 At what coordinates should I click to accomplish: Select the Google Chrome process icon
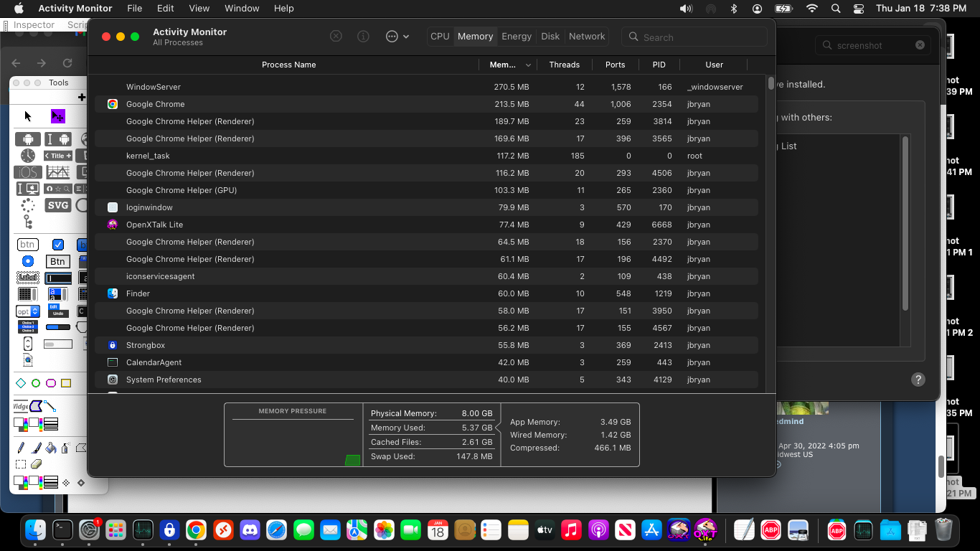pos(113,104)
